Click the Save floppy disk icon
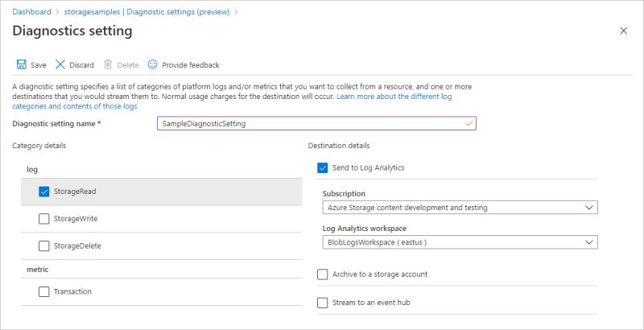Viewport: 644px width, 330px height. pos(22,64)
